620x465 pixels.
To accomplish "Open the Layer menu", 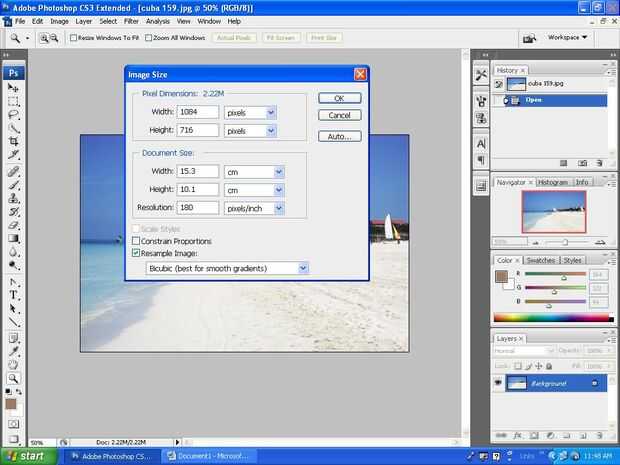I will 84,21.
